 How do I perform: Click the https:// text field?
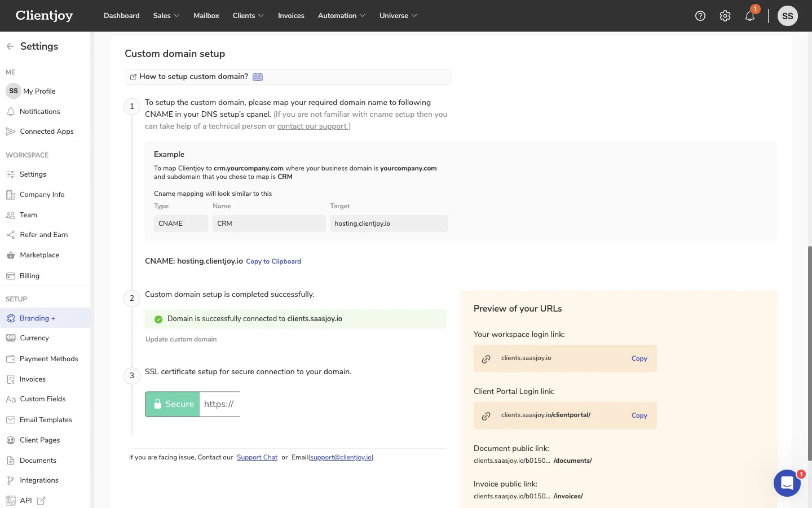[x=220, y=404]
